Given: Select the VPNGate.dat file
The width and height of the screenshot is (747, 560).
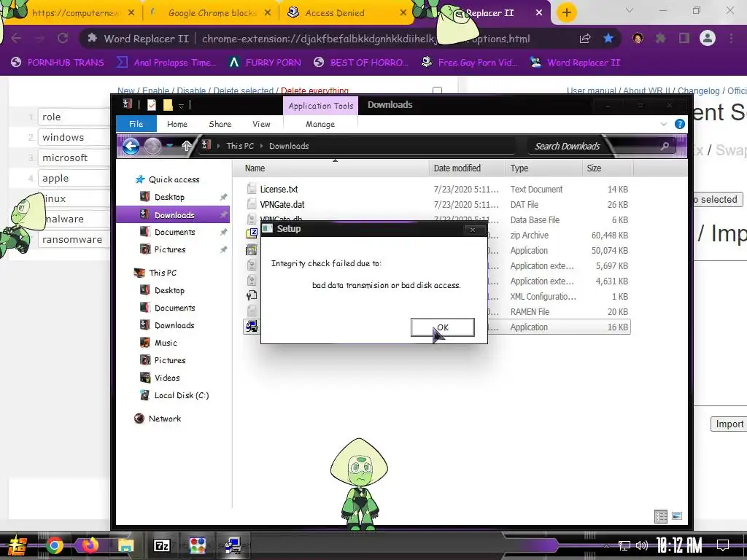Looking at the screenshot, I should [282, 204].
